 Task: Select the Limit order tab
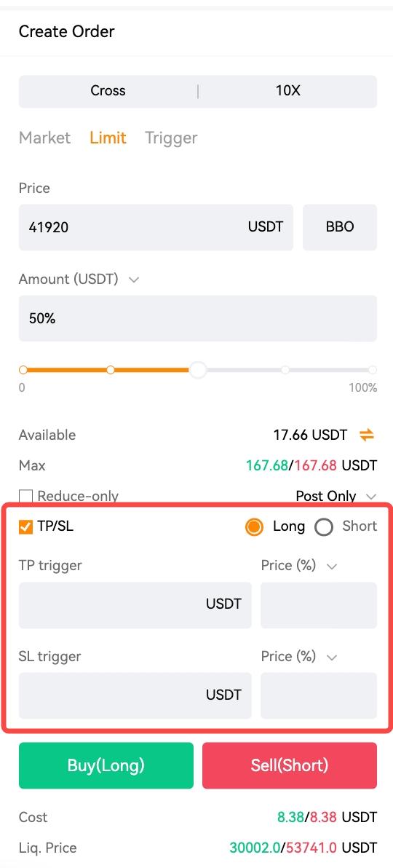click(x=108, y=138)
